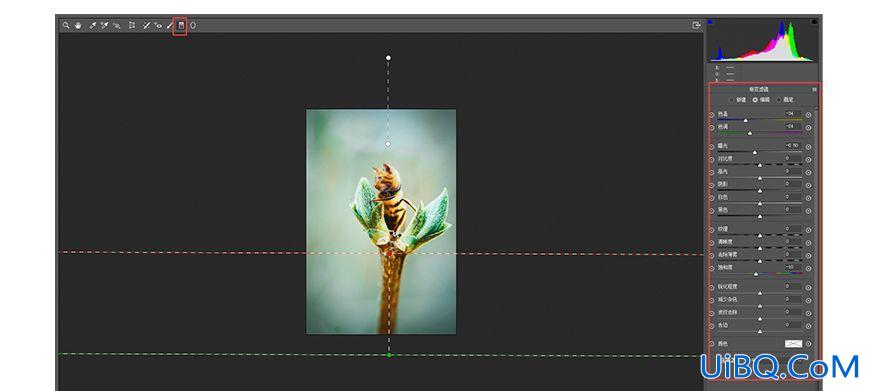Viewport: 870px width, 391px height.
Task: Click the bee photo preview image
Action: pyautogui.click(x=381, y=222)
